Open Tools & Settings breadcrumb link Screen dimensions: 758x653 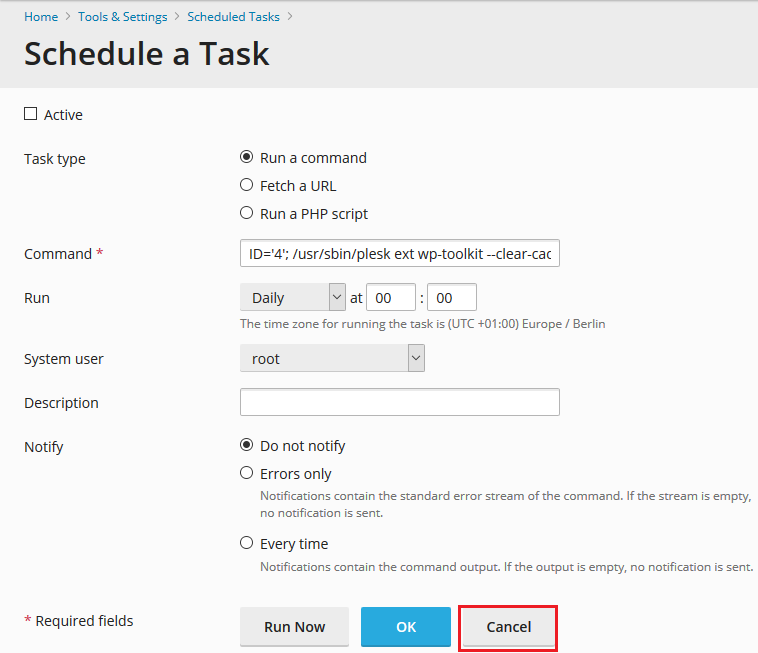[123, 17]
